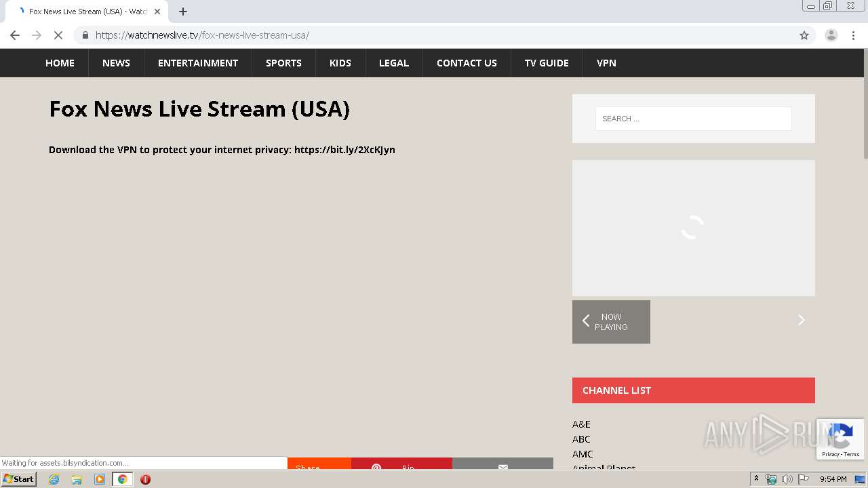Viewport: 868px width, 488px height.
Task: Switch to the Chrome taskbar icon
Action: [x=122, y=479]
